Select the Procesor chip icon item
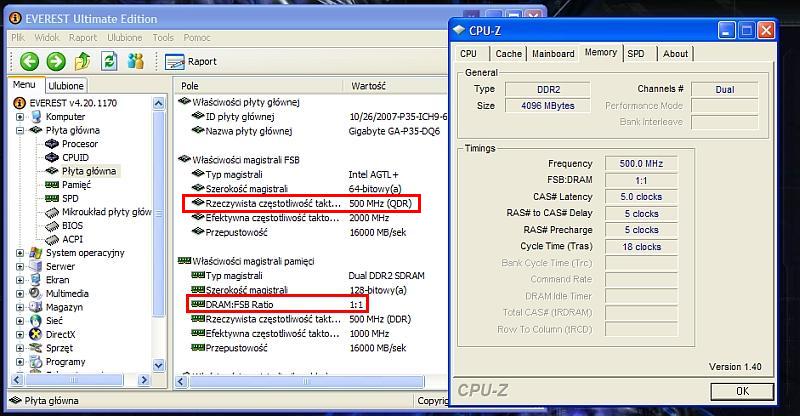The image size is (800, 416). click(52, 144)
